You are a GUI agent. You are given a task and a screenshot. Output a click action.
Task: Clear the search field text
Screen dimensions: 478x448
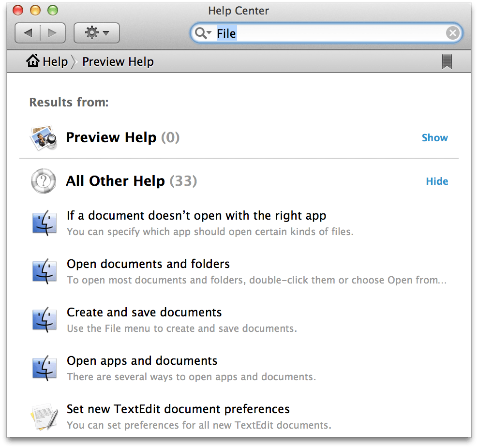click(452, 33)
